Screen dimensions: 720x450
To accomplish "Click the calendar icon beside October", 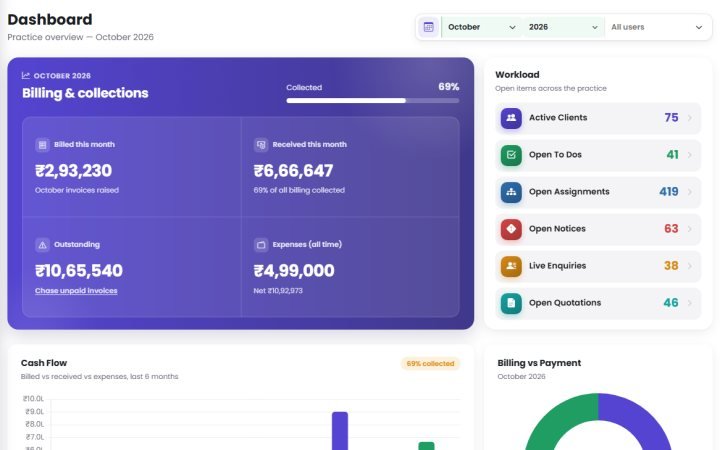I will 428,27.
